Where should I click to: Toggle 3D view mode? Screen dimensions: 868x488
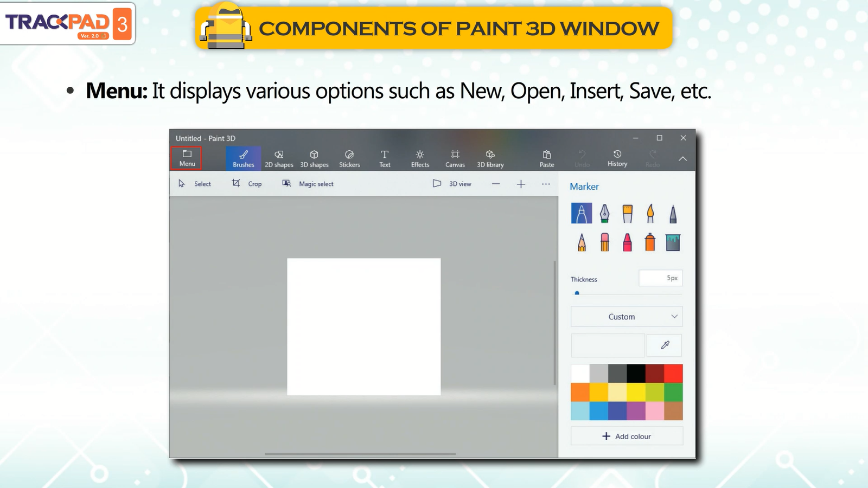[x=452, y=184]
